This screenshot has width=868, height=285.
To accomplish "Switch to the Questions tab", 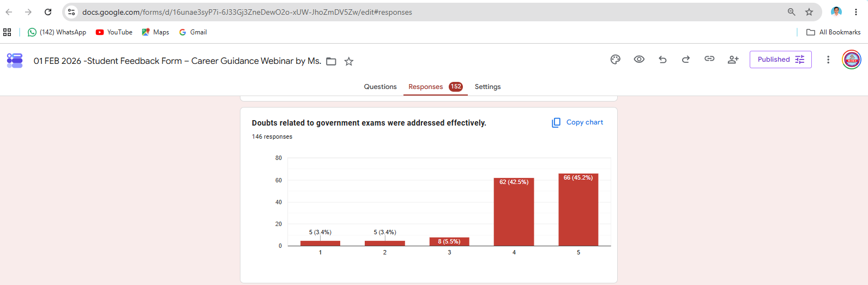I will pyautogui.click(x=380, y=87).
